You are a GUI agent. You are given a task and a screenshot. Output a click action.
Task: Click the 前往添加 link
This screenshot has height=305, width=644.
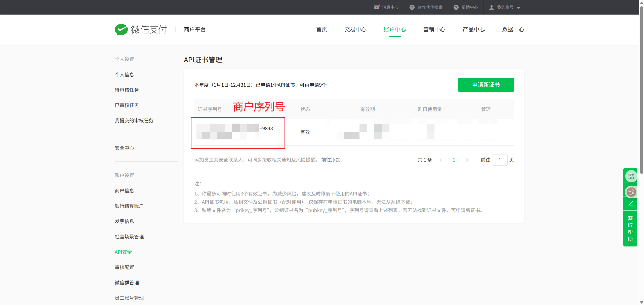(331, 160)
